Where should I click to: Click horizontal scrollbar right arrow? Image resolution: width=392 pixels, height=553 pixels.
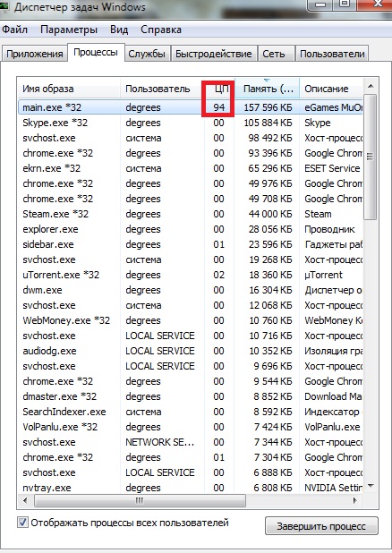coord(355,500)
